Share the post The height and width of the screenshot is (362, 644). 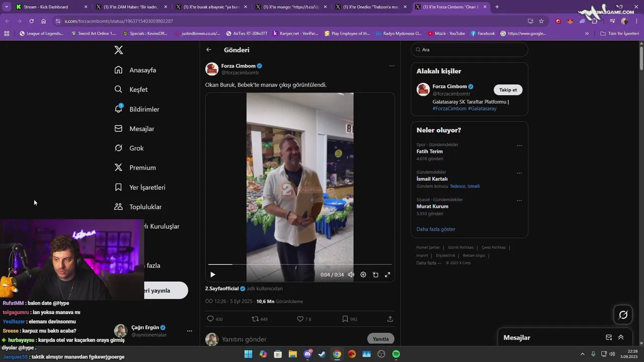coord(390,319)
